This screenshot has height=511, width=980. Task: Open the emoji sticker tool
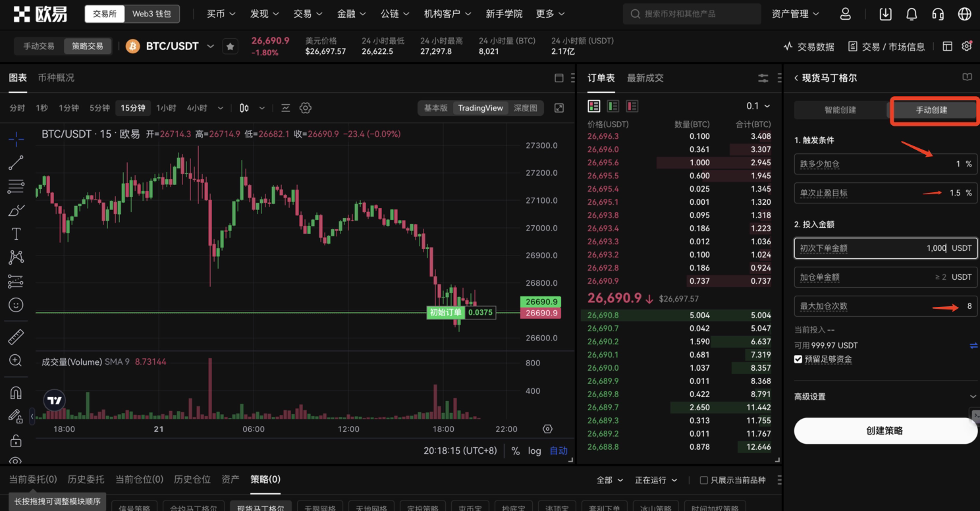pos(16,305)
